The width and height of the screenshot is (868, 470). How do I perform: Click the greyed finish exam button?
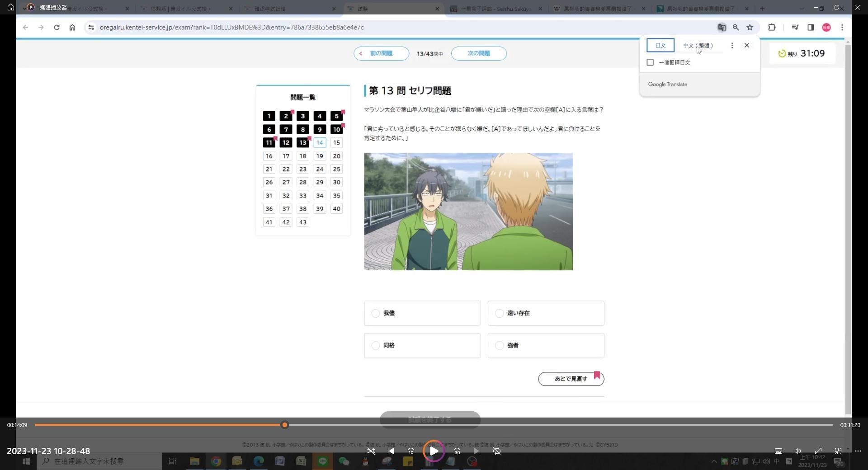(x=430, y=420)
